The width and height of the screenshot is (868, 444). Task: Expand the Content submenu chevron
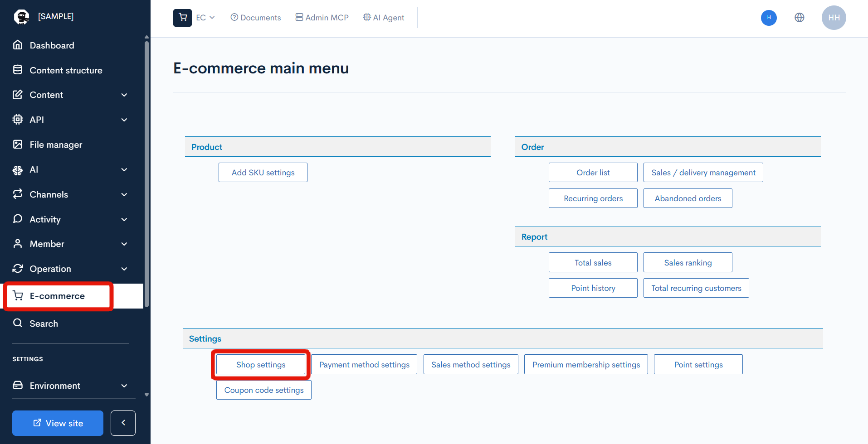coord(124,95)
